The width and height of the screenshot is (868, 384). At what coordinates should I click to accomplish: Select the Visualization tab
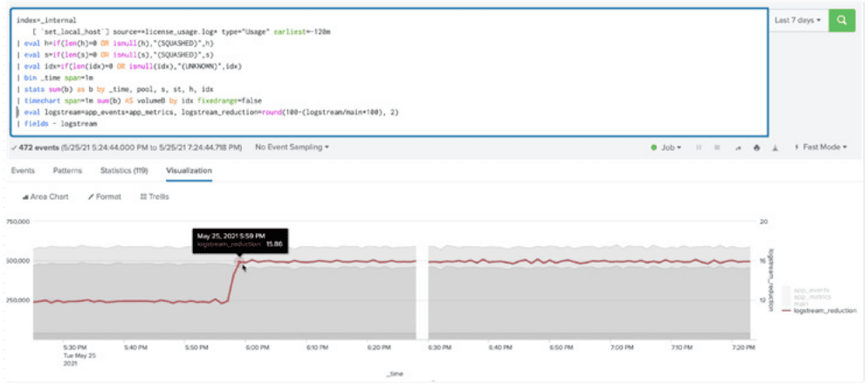click(189, 171)
